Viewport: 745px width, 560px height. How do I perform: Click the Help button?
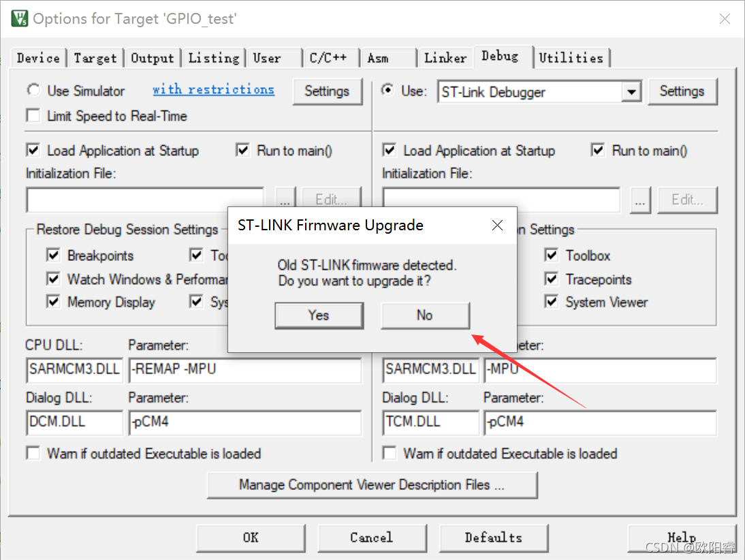tap(682, 538)
